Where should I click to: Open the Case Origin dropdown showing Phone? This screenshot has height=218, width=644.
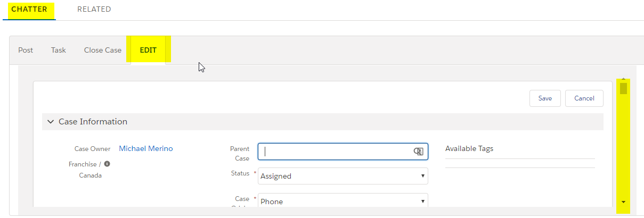click(343, 201)
